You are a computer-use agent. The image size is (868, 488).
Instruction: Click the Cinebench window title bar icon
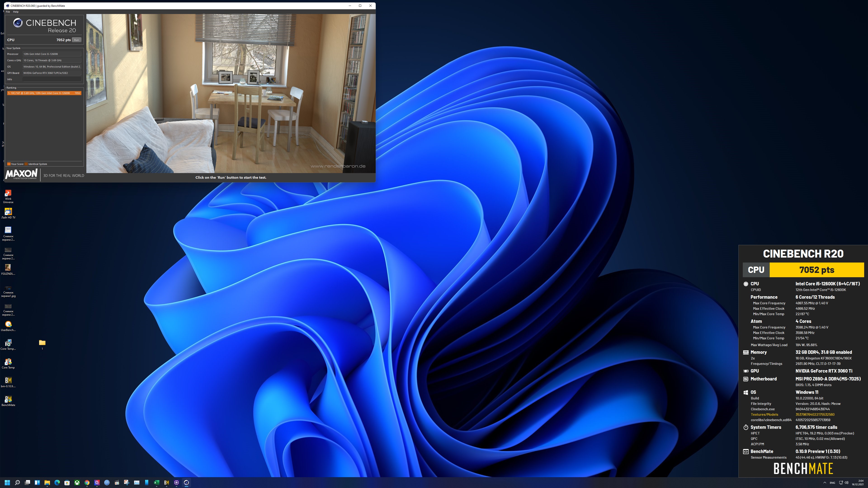point(7,6)
